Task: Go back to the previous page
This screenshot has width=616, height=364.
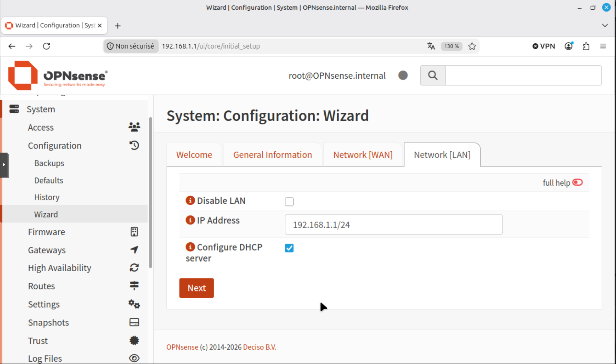Action: pyautogui.click(x=12, y=46)
